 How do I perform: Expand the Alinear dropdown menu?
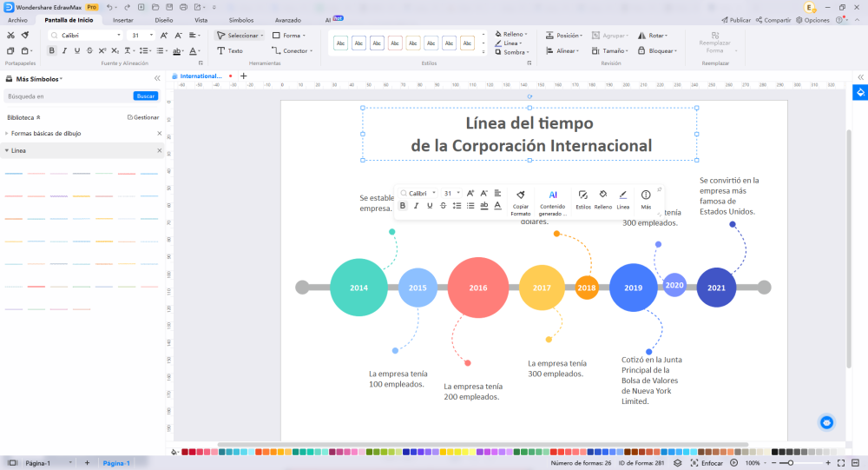tap(568, 51)
